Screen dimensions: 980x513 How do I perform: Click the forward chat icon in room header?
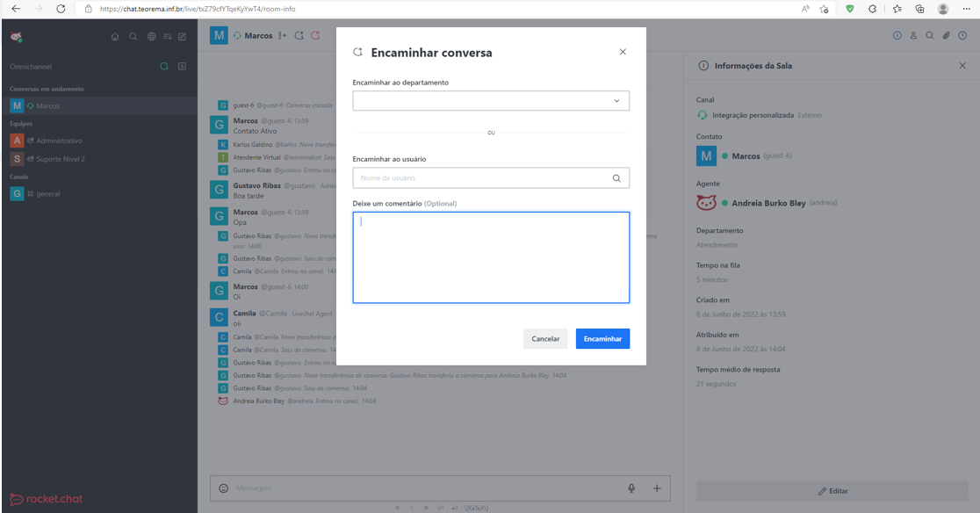pos(299,36)
